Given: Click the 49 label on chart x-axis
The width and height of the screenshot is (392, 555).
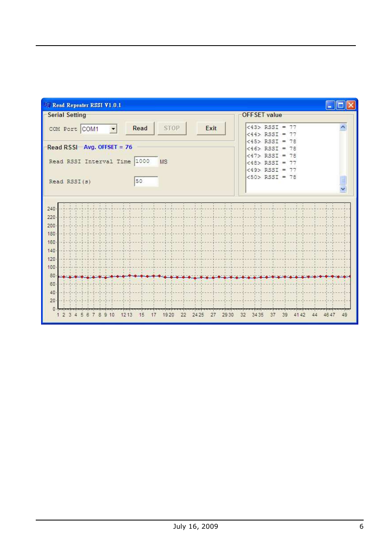Looking at the screenshot, I should pyautogui.click(x=344, y=315).
